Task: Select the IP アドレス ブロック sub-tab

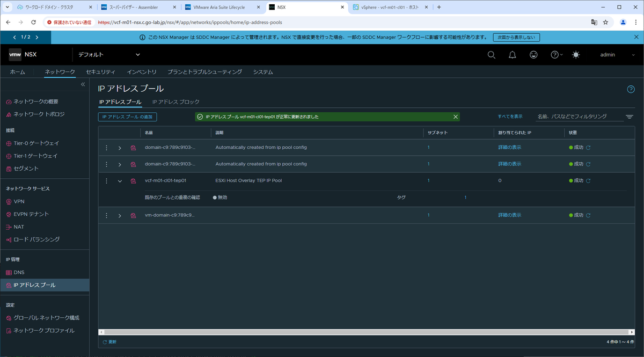Action: [x=176, y=101]
